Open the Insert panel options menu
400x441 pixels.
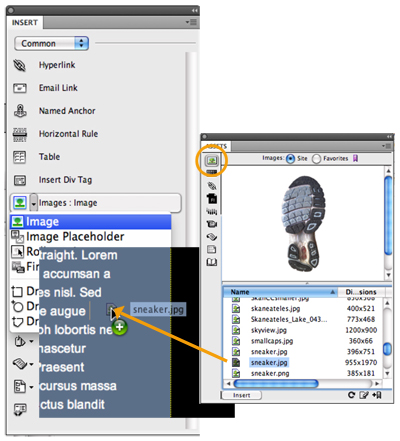pos(192,22)
